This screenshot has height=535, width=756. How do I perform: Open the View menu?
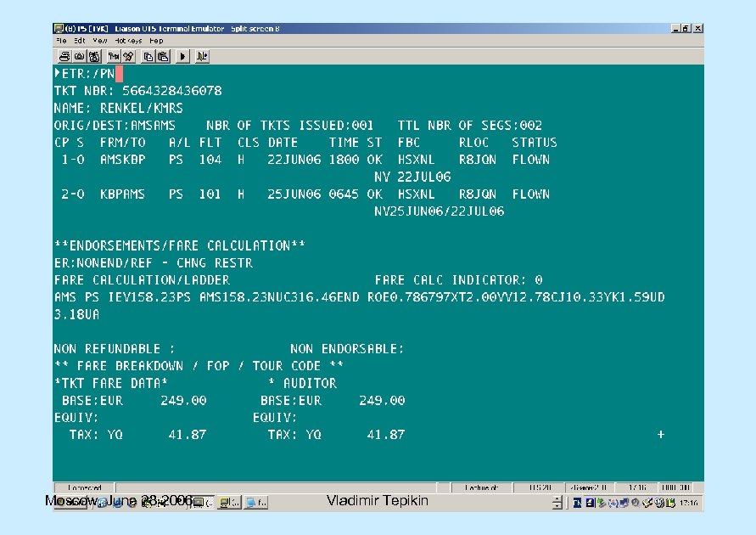pyautogui.click(x=100, y=41)
